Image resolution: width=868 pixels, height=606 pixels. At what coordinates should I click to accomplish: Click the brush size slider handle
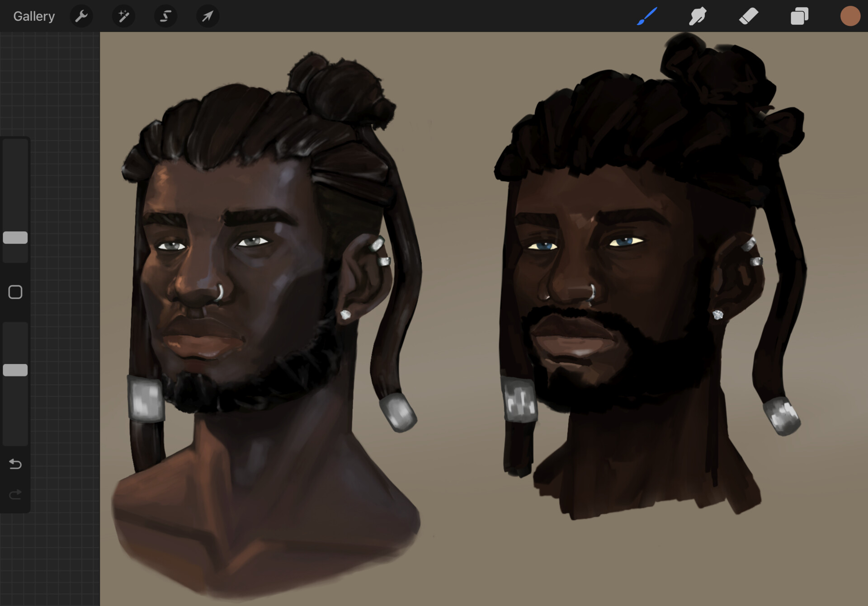click(x=15, y=238)
